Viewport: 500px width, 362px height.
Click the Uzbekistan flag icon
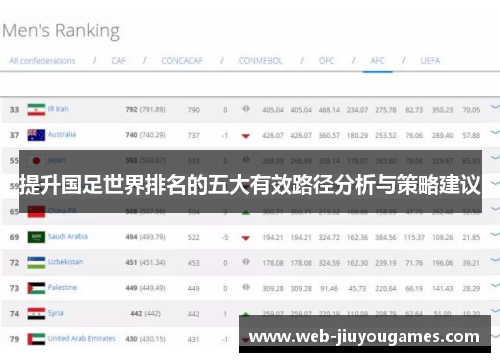point(36,263)
